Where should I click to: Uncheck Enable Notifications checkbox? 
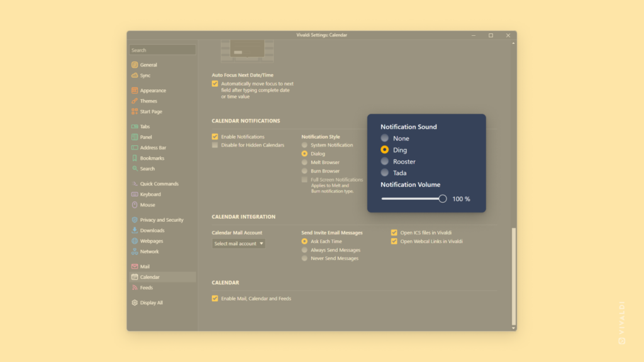pyautogui.click(x=215, y=136)
